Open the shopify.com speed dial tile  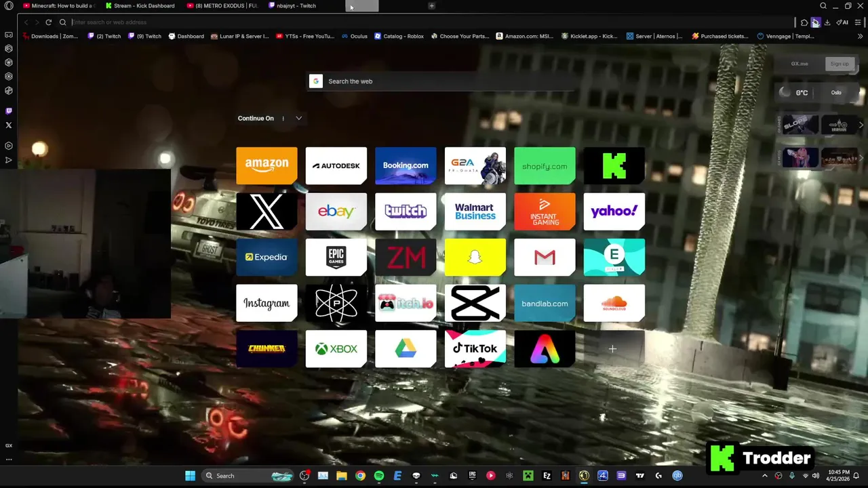click(545, 165)
